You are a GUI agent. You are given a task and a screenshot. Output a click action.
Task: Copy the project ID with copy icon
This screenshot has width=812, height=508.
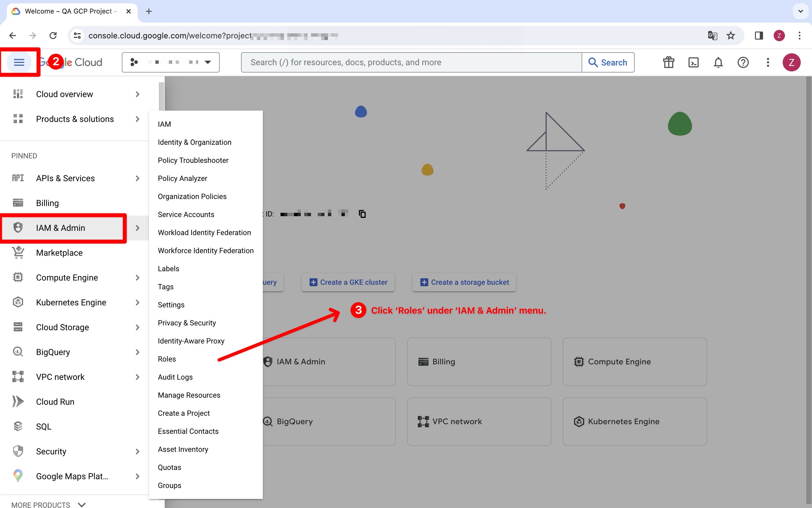pos(362,214)
